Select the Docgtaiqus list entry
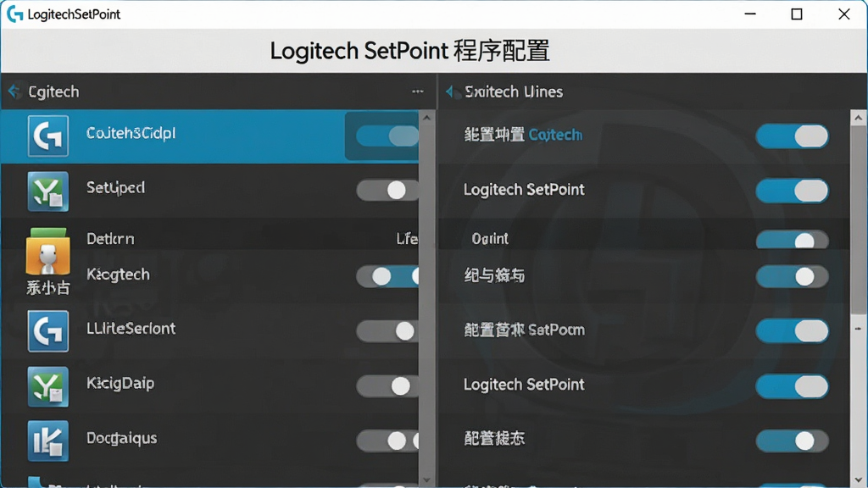The width and height of the screenshot is (868, 488). click(x=209, y=441)
